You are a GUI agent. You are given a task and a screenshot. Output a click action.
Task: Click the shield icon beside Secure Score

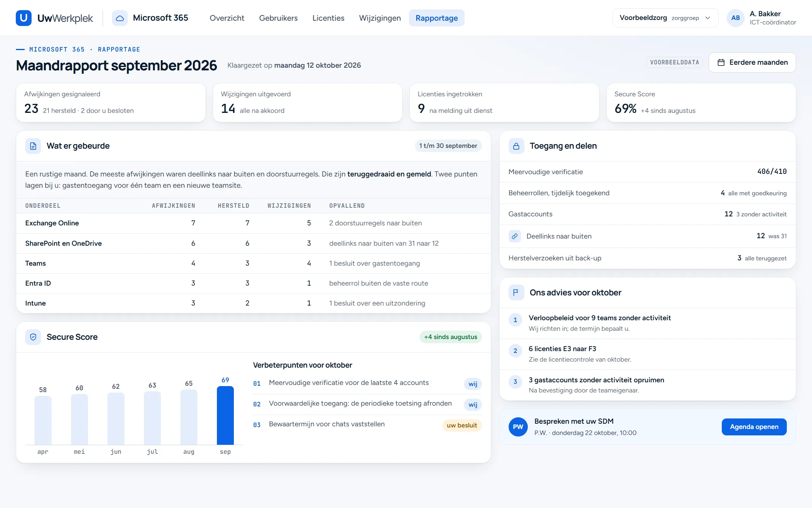pyautogui.click(x=33, y=337)
